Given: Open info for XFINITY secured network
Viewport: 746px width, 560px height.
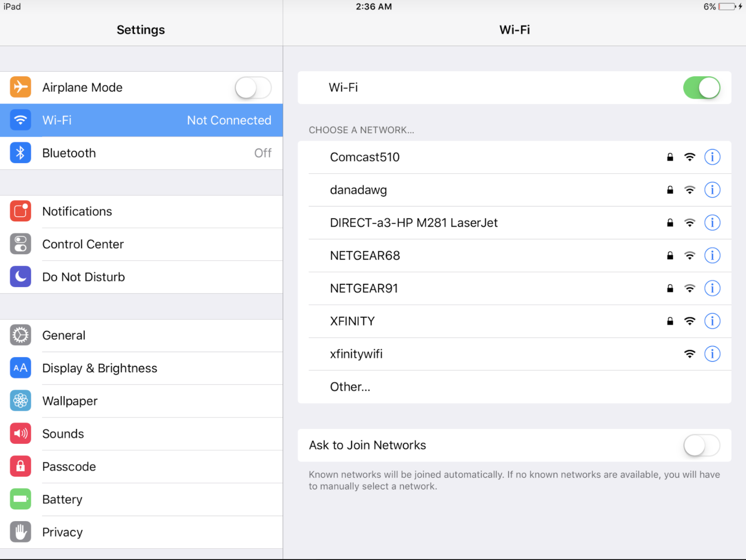Looking at the screenshot, I should [712, 321].
